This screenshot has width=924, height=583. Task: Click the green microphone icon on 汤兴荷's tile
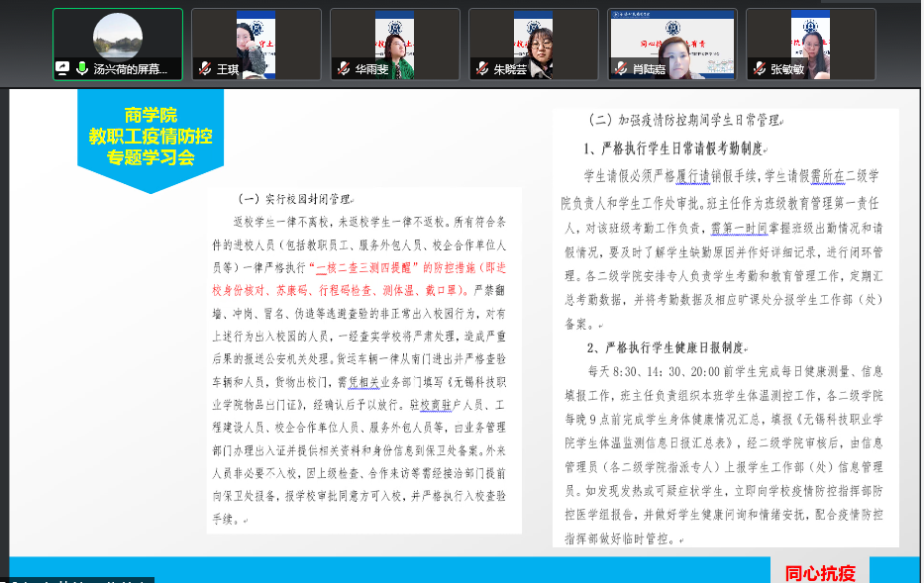pyautogui.click(x=79, y=69)
